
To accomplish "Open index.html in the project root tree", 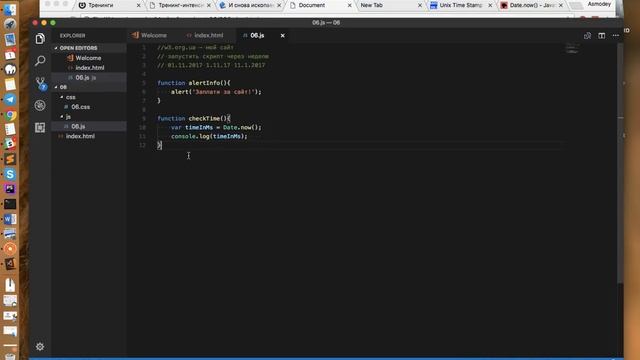I will (89, 136).
